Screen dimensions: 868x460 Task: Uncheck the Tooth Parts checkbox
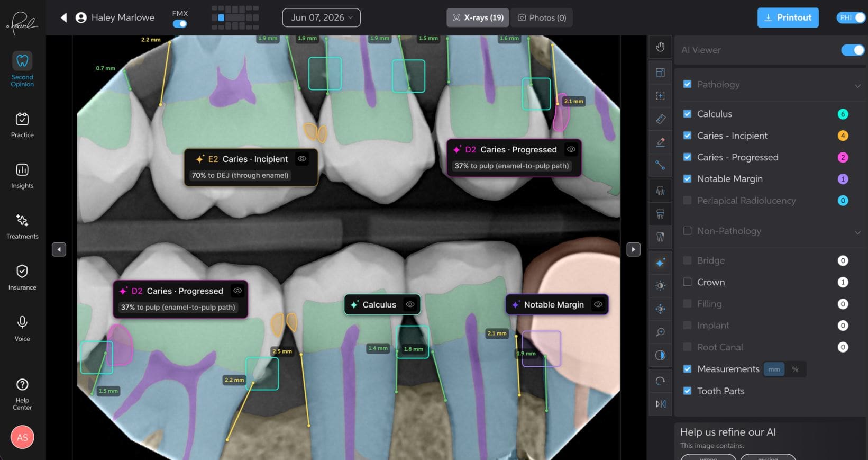click(x=687, y=391)
